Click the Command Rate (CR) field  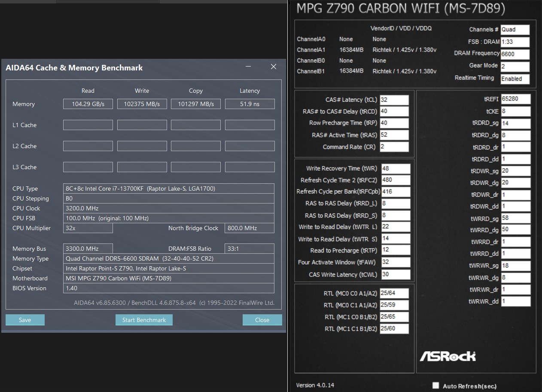pyautogui.click(x=394, y=147)
